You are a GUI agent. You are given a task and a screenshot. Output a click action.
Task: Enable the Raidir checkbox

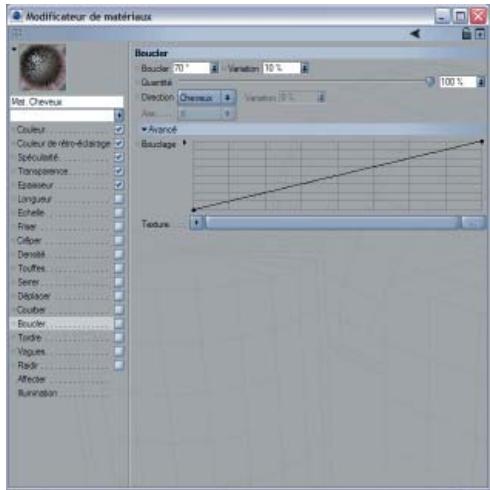119,365
